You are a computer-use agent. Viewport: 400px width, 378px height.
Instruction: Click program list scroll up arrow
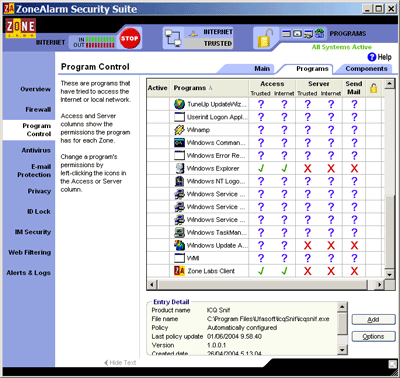(x=389, y=84)
